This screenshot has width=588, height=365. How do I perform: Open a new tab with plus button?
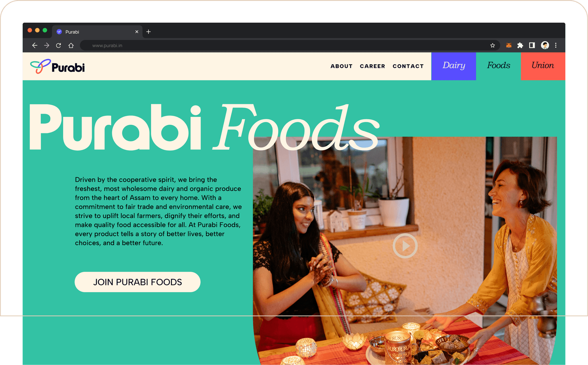click(148, 32)
